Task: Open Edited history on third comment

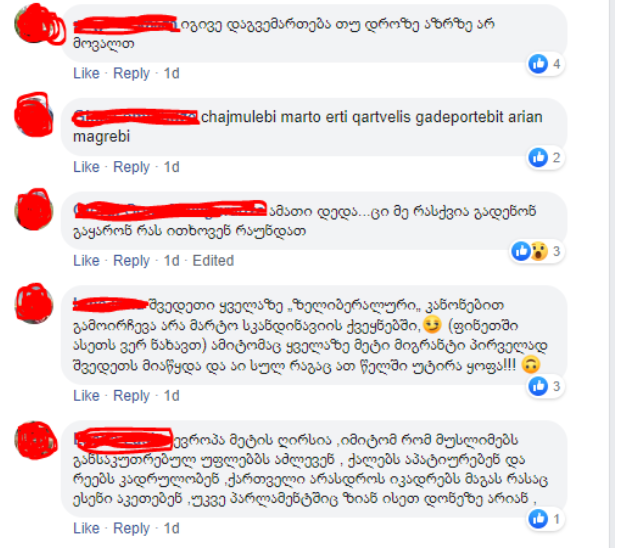Action: (213, 260)
